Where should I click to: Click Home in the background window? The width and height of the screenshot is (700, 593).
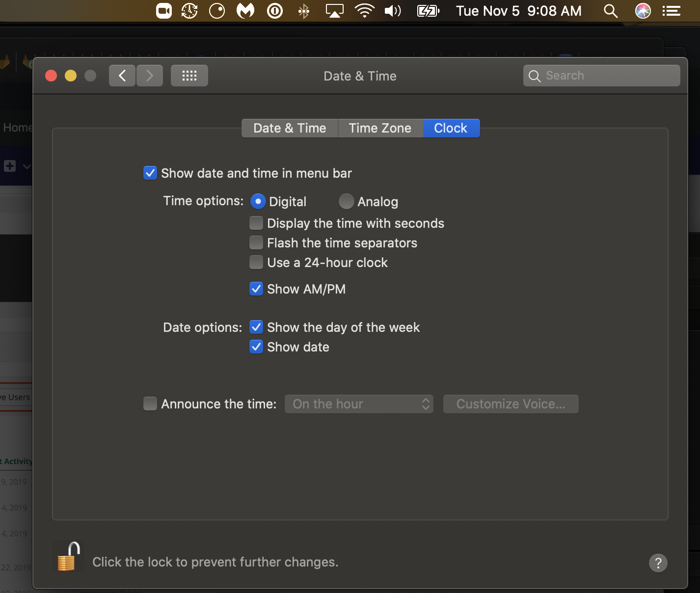(17, 128)
